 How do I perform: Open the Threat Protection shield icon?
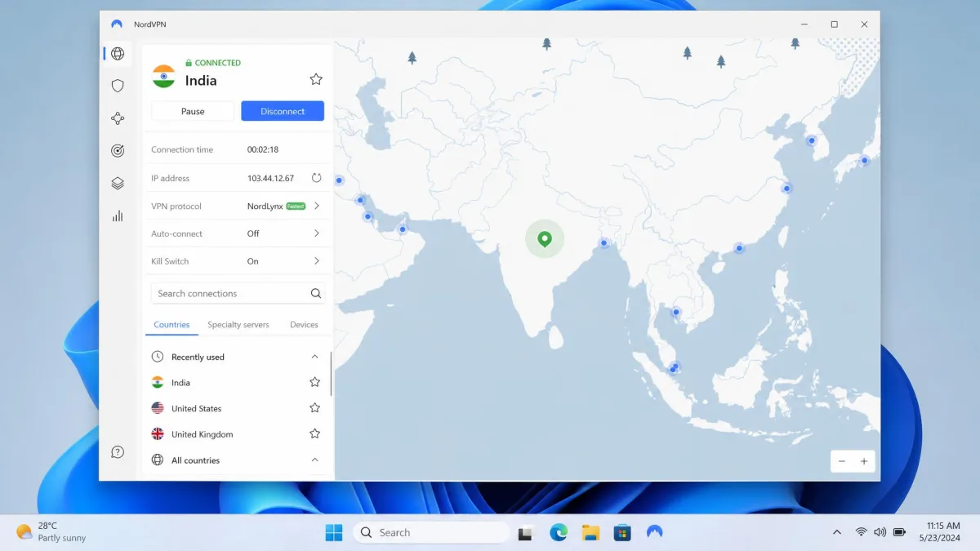click(118, 86)
